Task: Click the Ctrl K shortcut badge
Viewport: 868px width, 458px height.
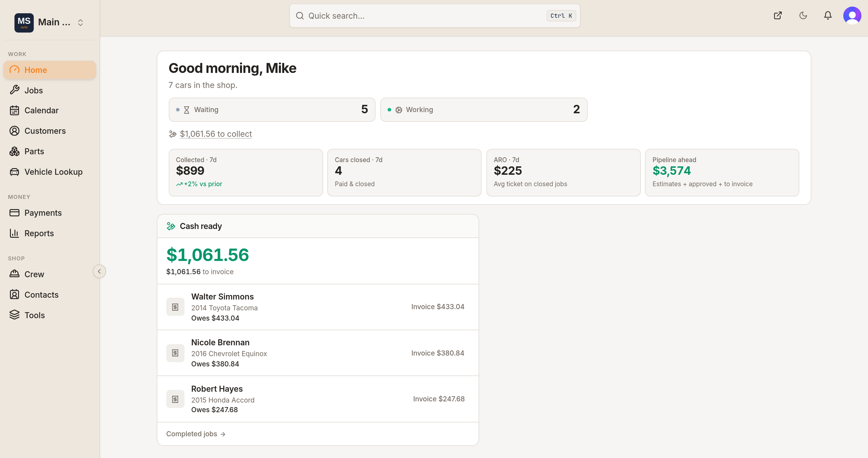Action: 561,16
